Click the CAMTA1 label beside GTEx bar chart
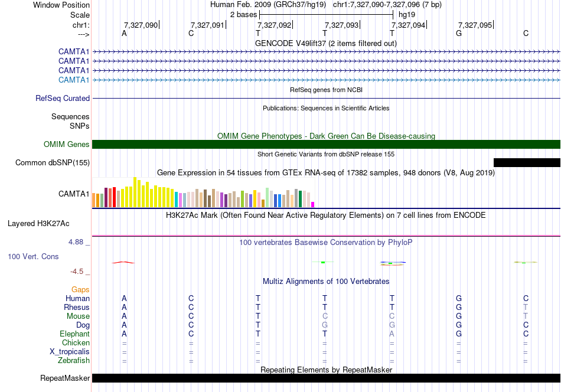 click(74, 194)
